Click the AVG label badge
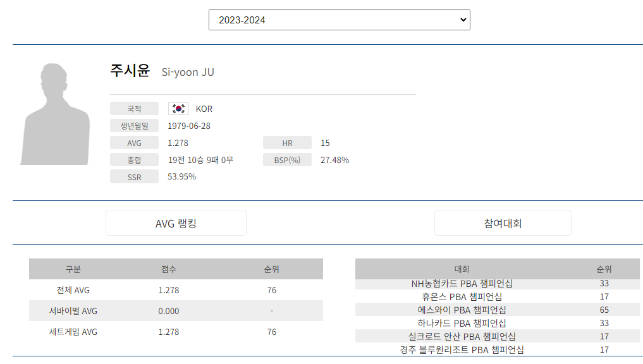643x364 pixels. click(134, 142)
